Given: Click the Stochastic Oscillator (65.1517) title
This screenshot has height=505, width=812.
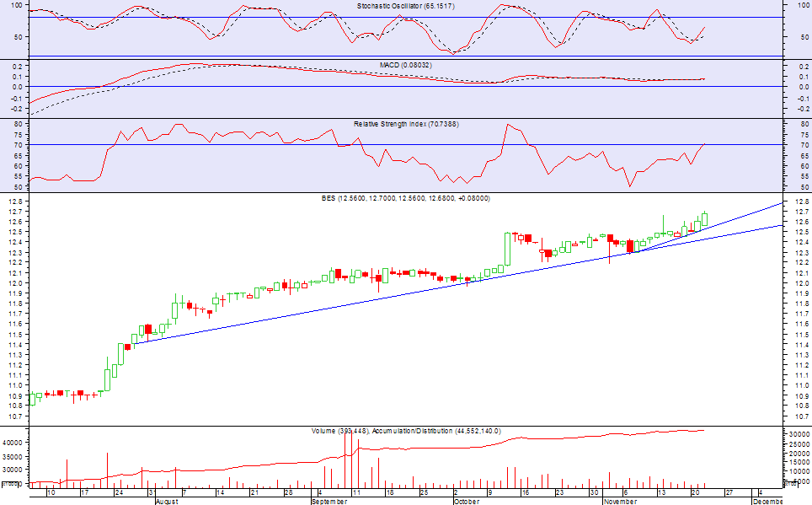Looking at the screenshot, I should click(405, 6).
